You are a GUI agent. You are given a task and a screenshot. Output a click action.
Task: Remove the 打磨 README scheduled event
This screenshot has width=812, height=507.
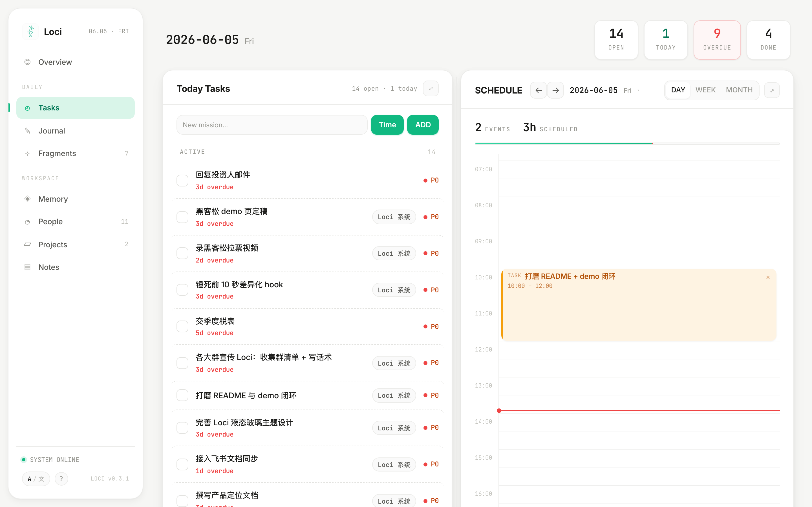pos(768,277)
